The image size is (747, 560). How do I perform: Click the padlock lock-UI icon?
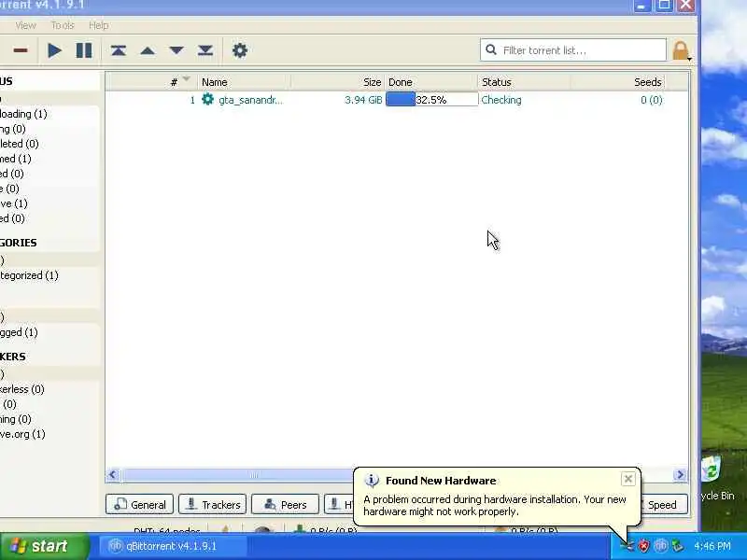click(680, 50)
